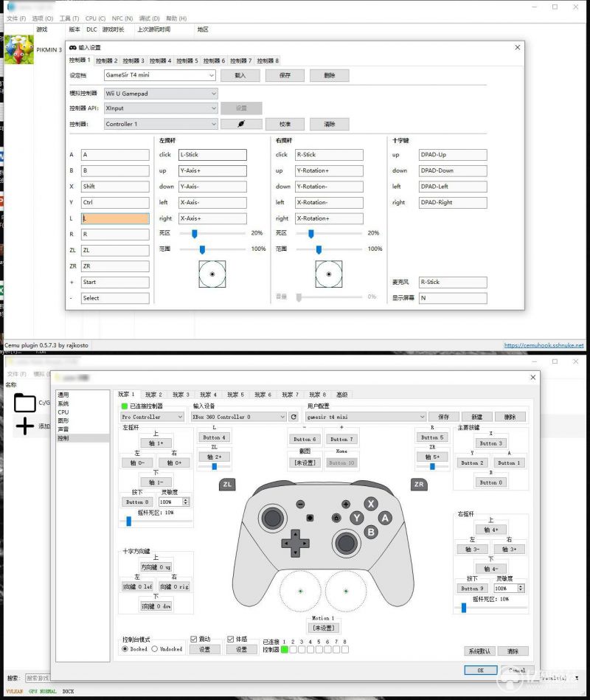
Task: Click the refresh input devices icon
Action: pyautogui.click(x=294, y=417)
